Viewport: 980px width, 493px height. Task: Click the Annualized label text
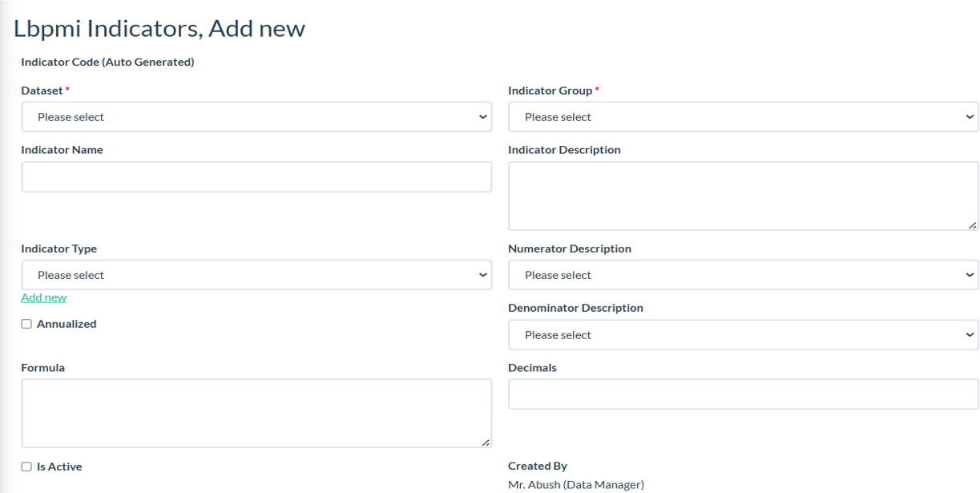pyautogui.click(x=67, y=324)
